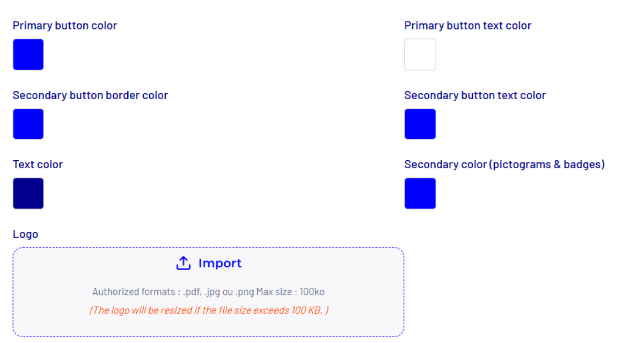Click the "Logo" section label
644x343 pixels.
click(26, 234)
